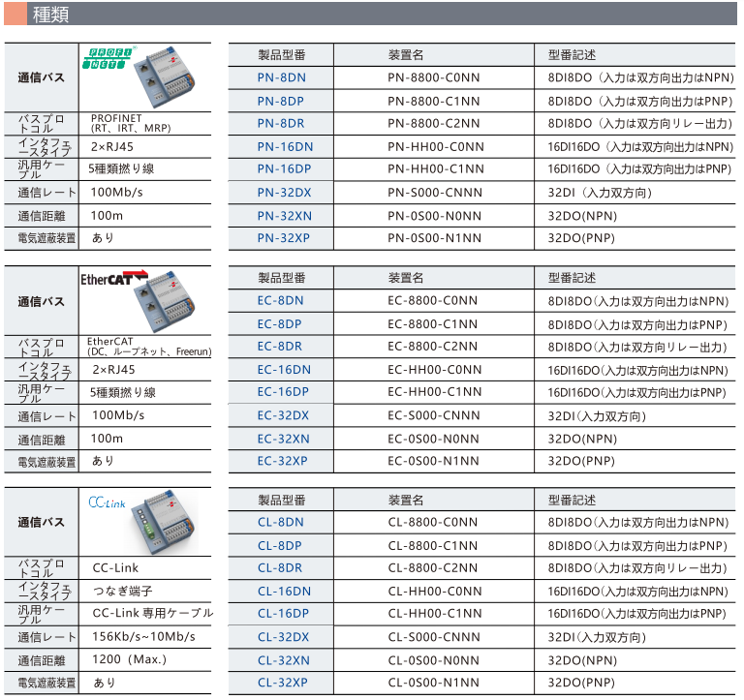Open the PN-8DN product model link
Screen dimensions: 744x700
click(281, 77)
